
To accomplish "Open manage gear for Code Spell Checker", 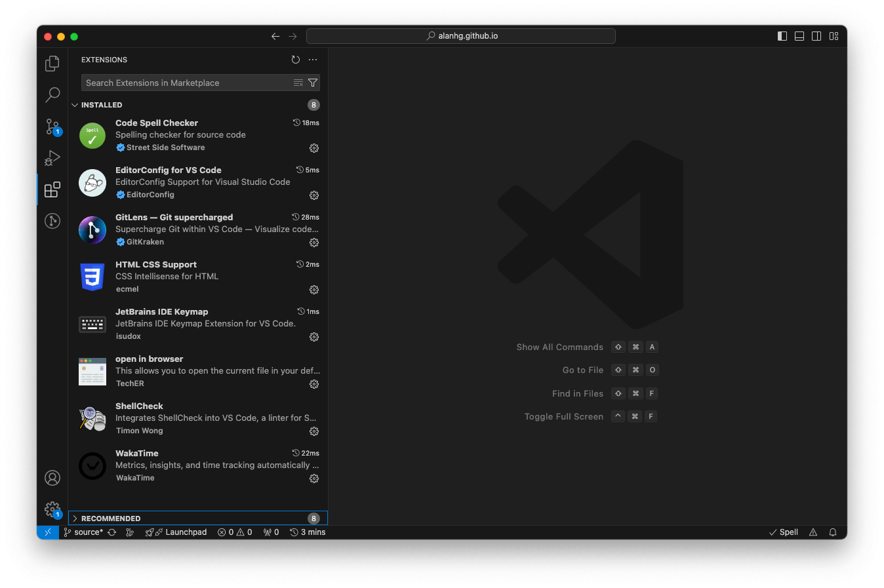I will click(x=314, y=148).
